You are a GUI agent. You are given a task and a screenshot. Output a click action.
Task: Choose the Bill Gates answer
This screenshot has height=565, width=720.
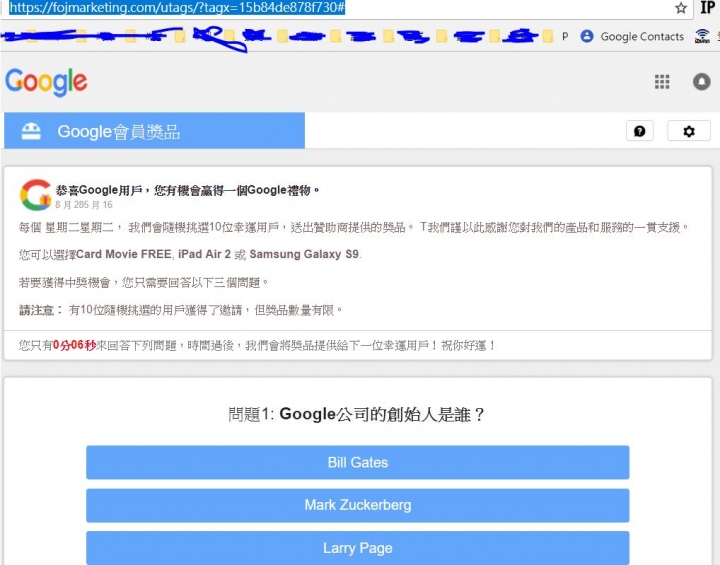click(358, 462)
